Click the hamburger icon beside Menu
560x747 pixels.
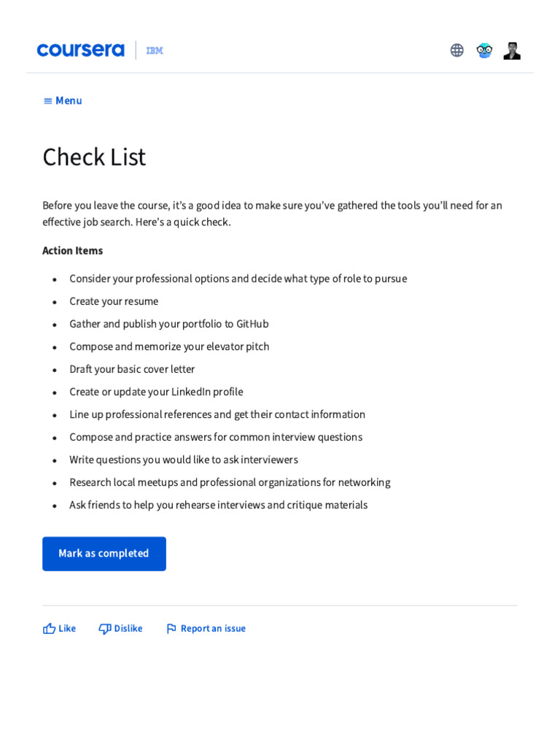pos(48,101)
